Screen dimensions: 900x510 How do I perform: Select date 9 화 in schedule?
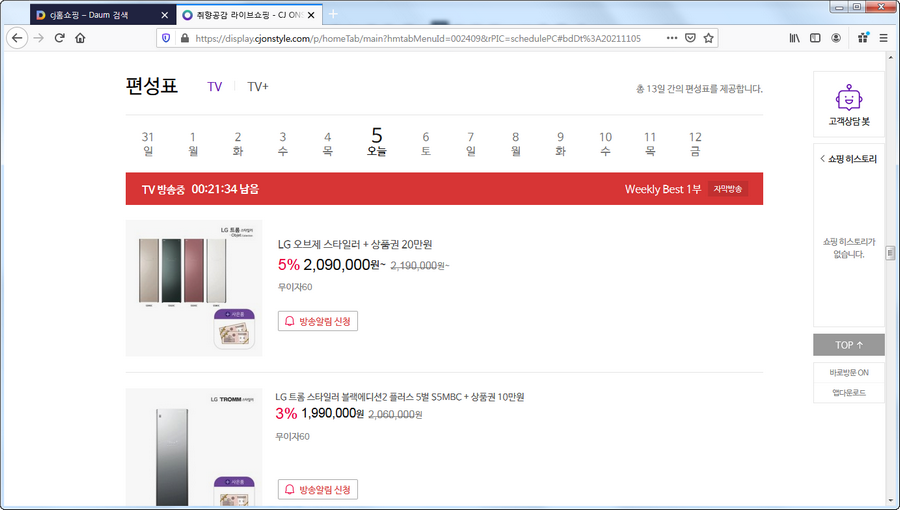[x=560, y=143]
